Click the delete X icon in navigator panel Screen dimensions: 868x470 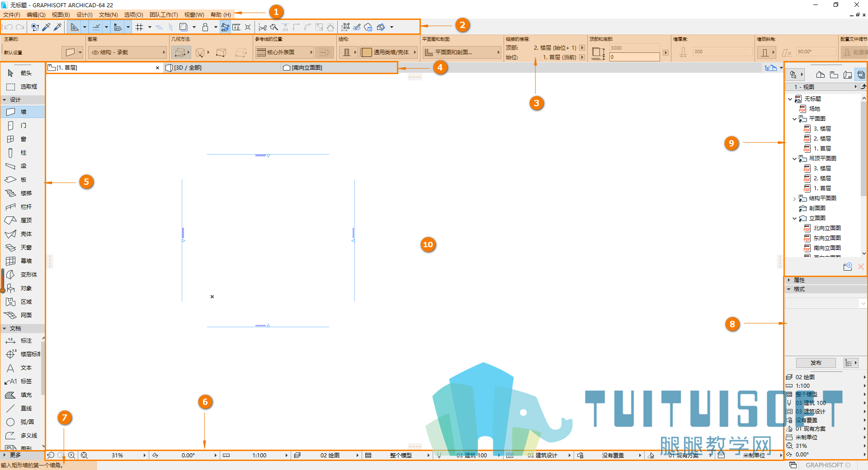click(x=861, y=267)
